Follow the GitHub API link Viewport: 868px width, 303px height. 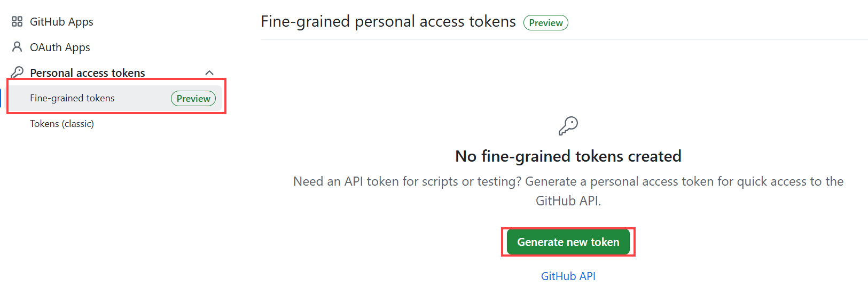568,276
